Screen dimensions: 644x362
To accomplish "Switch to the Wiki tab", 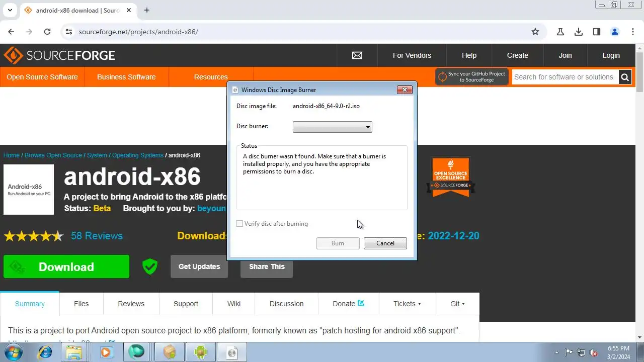I will pos(234,304).
